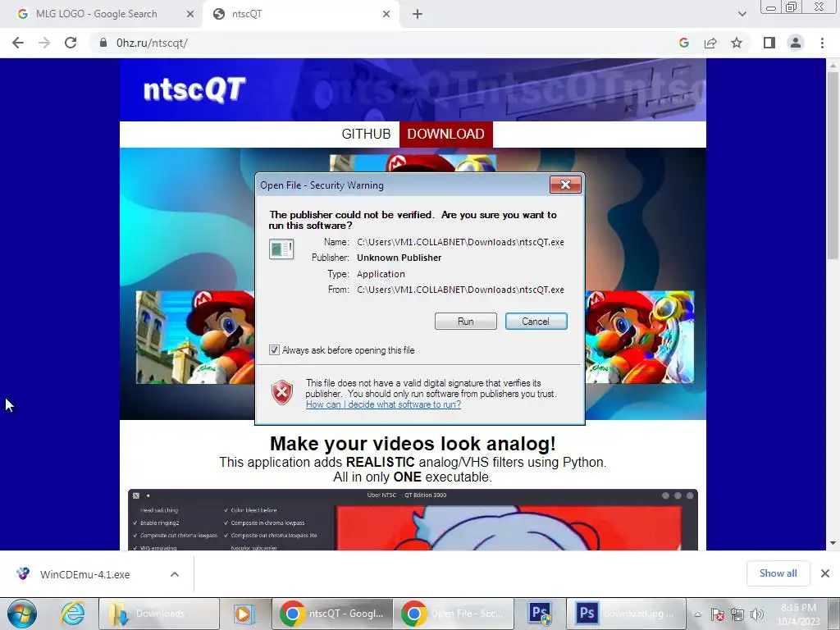Open the GITHUB menu item on page

pyautogui.click(x=366, y=134)
